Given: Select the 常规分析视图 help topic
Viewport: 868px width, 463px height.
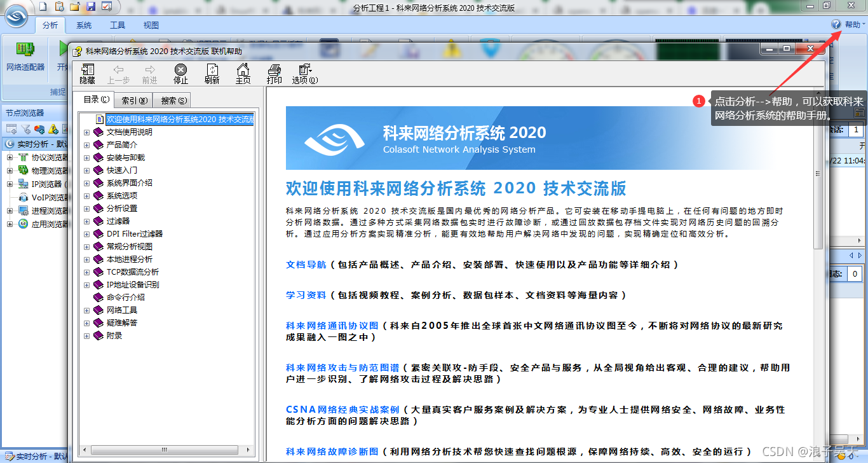Looking at the screenshot, I should coord(129,247).
